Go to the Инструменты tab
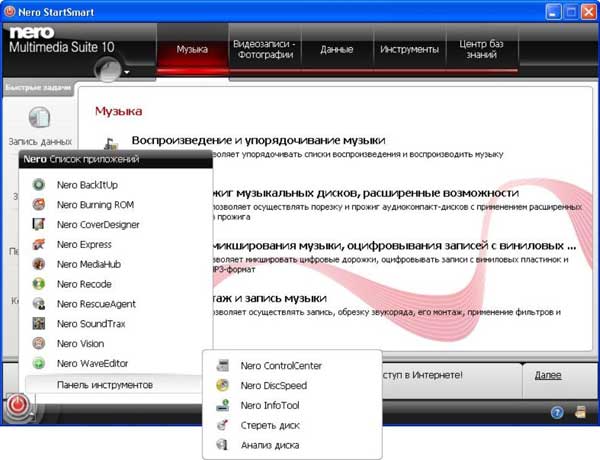Image resolution: width=600 pixels, height=460 pixels. (409, 49)
